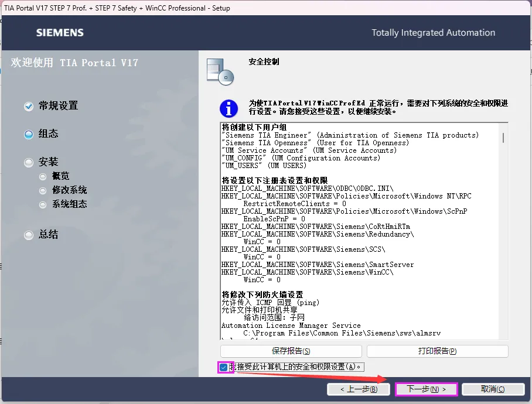
Task: Click the Totally Integrated Automation text
Action: coord(433,33)
